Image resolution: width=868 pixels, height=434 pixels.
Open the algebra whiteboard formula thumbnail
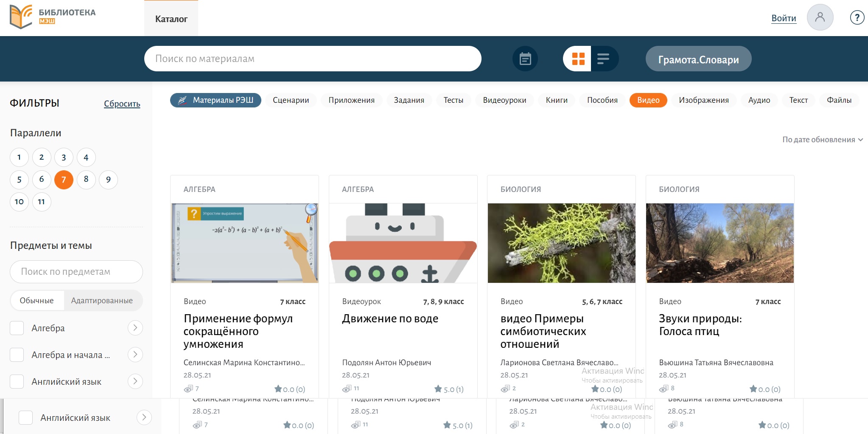[x=245, y=243]
